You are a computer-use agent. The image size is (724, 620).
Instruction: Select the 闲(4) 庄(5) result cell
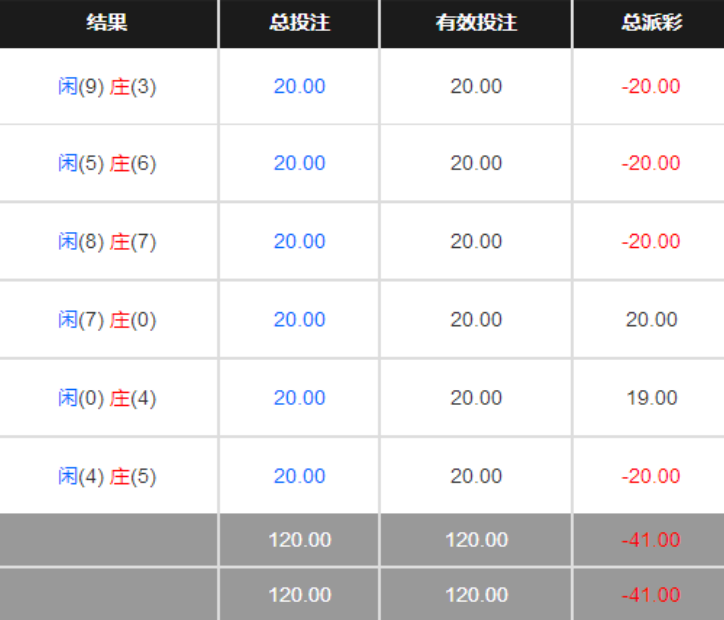click(107, 476)
